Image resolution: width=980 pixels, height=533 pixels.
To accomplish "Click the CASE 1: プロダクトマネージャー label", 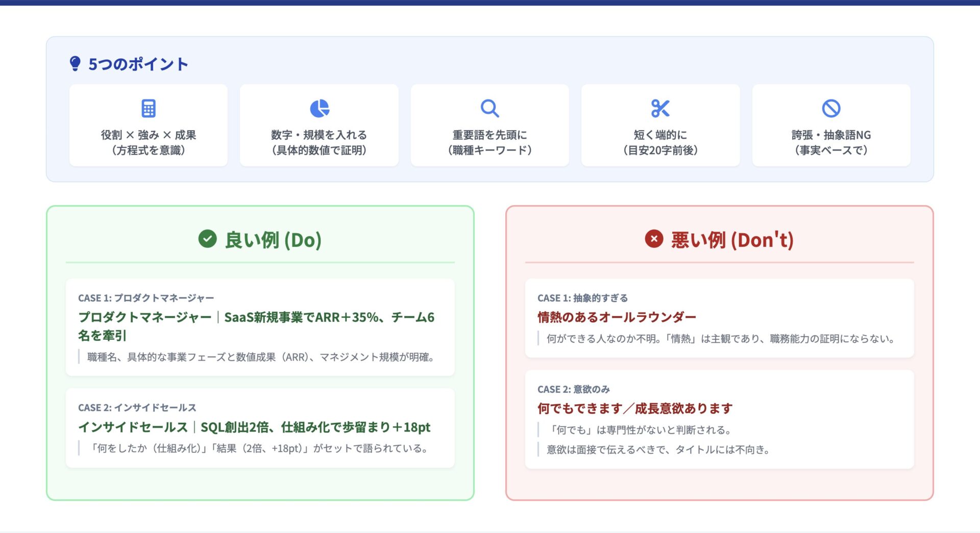I will click(x=146, y=298).
